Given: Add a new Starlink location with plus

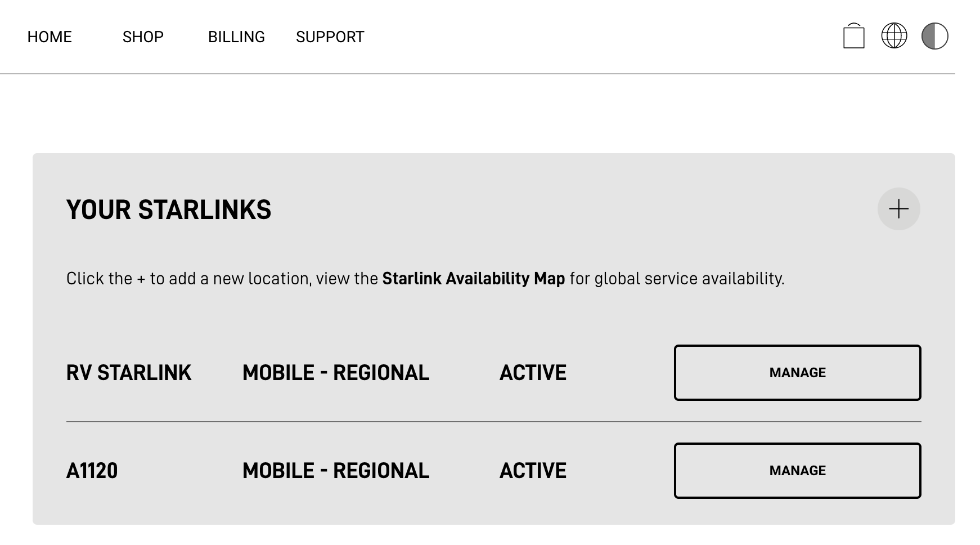Looking at the screenshot, I should click(898, 209).
